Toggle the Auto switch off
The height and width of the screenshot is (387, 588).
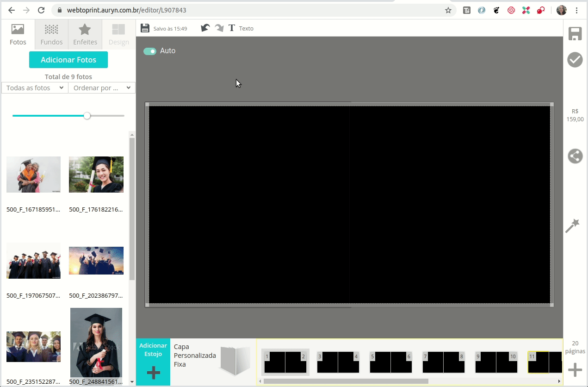click(150, 51)
